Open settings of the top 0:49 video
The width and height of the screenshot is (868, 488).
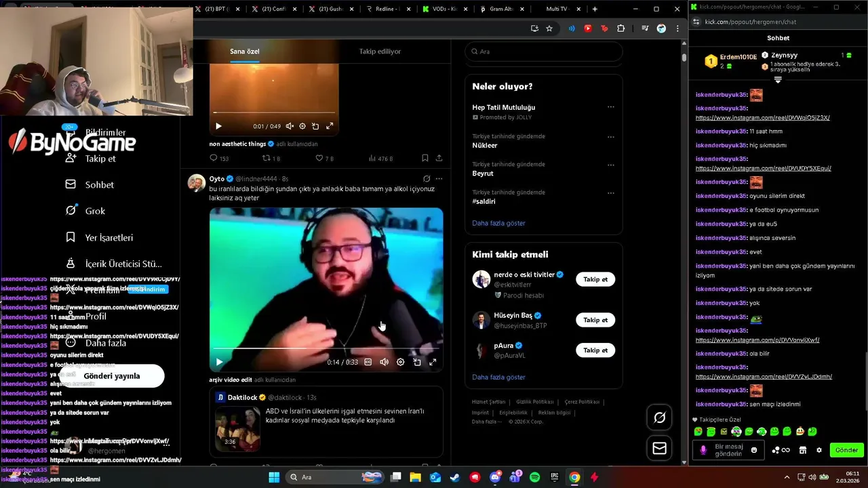[x=302, y=126]
